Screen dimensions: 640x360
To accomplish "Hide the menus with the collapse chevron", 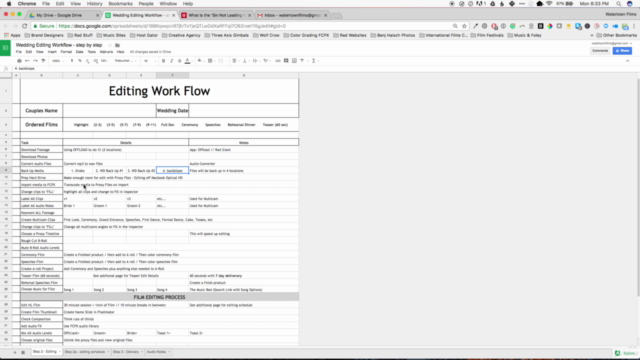I will (628, 61).
